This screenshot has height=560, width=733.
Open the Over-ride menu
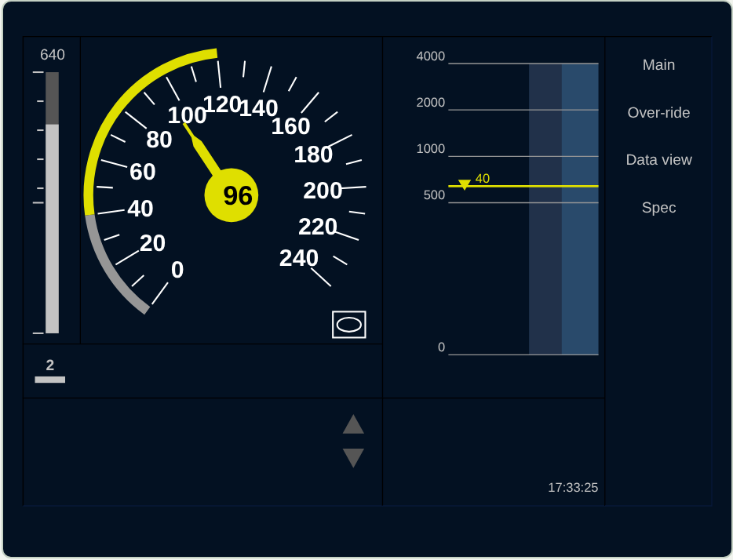click(658, 113)
